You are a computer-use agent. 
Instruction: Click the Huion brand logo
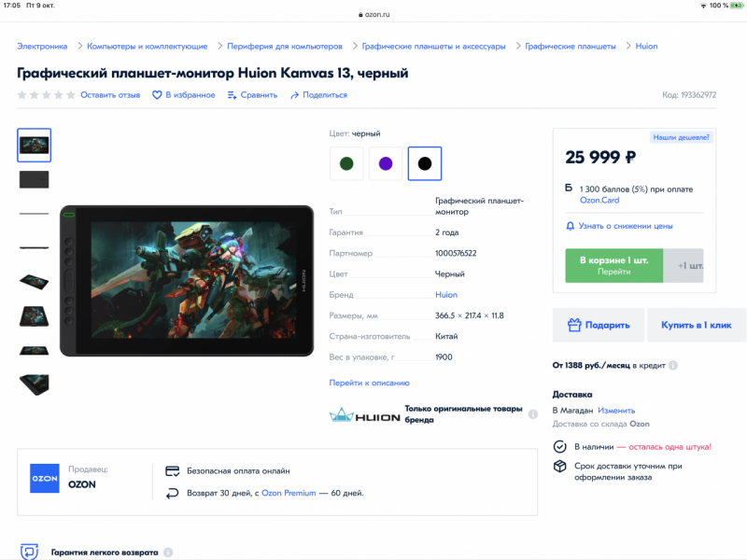coord(364,415)
